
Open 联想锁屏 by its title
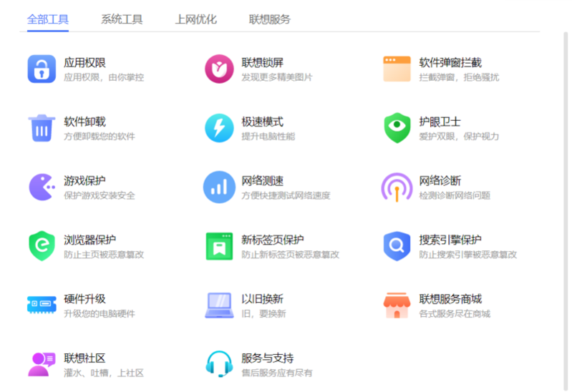pyautogui.click(x=262, y=63)
